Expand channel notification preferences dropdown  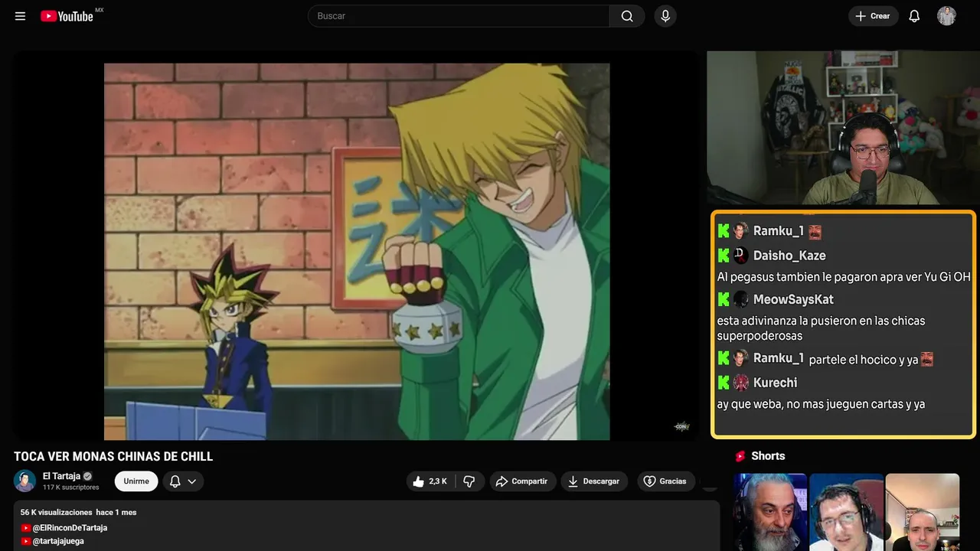click(183, 481)
